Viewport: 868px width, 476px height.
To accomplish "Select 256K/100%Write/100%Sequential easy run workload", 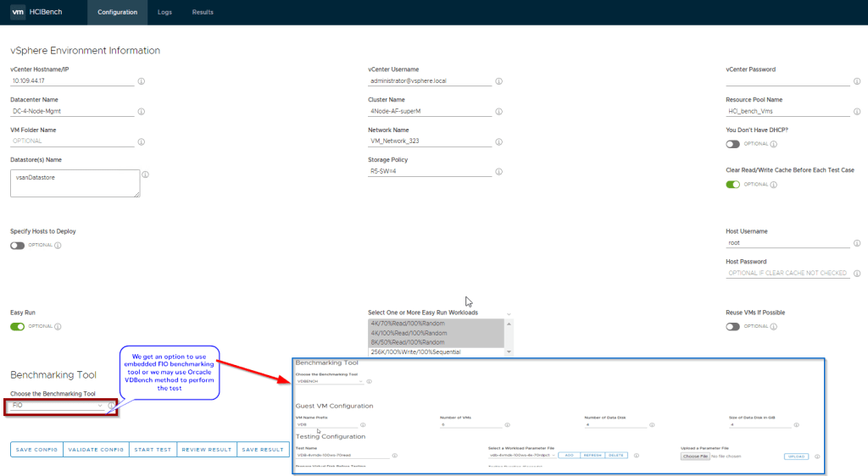I will (436, 351).
